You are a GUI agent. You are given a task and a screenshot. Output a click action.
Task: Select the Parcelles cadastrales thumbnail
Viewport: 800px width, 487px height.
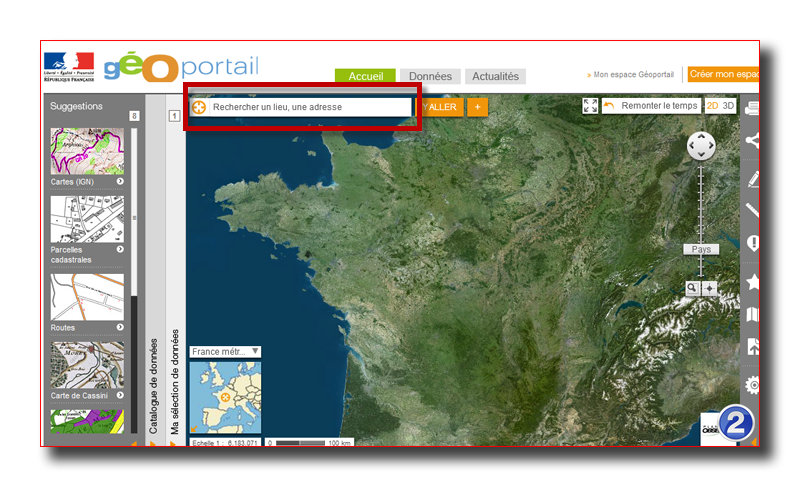pyautogui.click(x=87, y=219)
